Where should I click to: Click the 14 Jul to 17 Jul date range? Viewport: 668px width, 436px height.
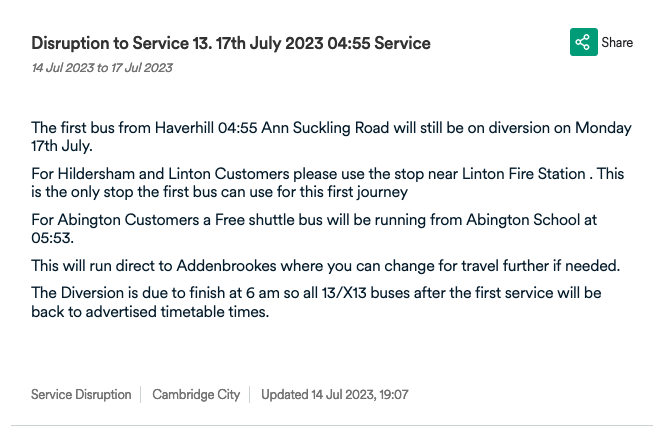(x=102, y=68)
